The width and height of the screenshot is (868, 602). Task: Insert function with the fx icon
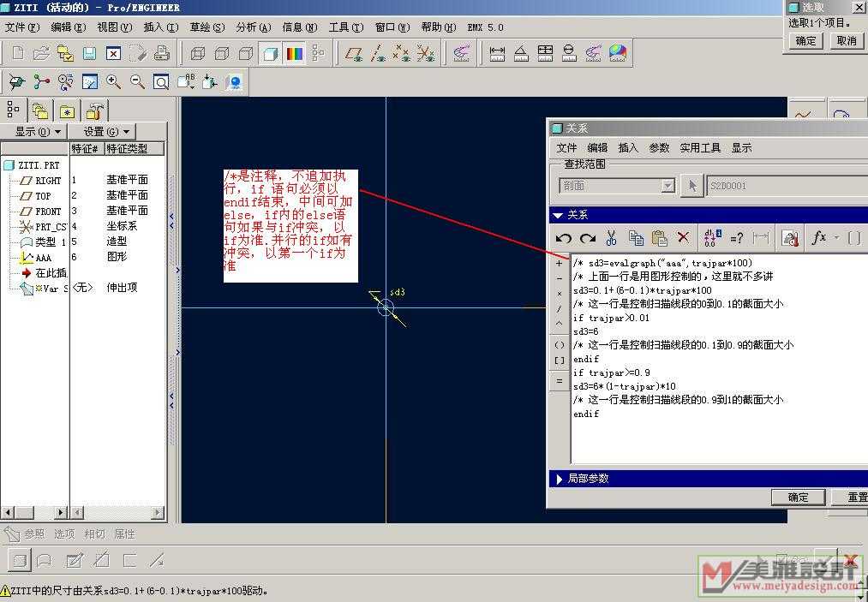pyautogui.click(x=818, y=238)
